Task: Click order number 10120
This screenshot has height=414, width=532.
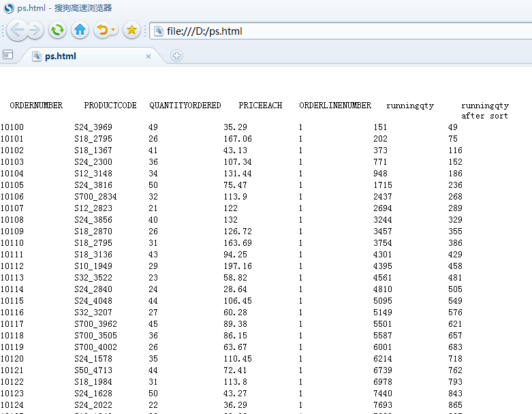Action: click(12, 359)
